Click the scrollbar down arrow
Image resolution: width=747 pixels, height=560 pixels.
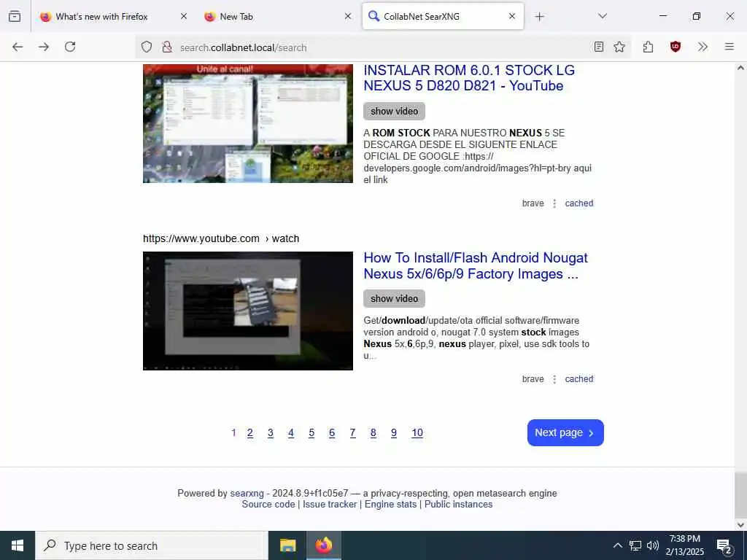[x=740, y=525]
